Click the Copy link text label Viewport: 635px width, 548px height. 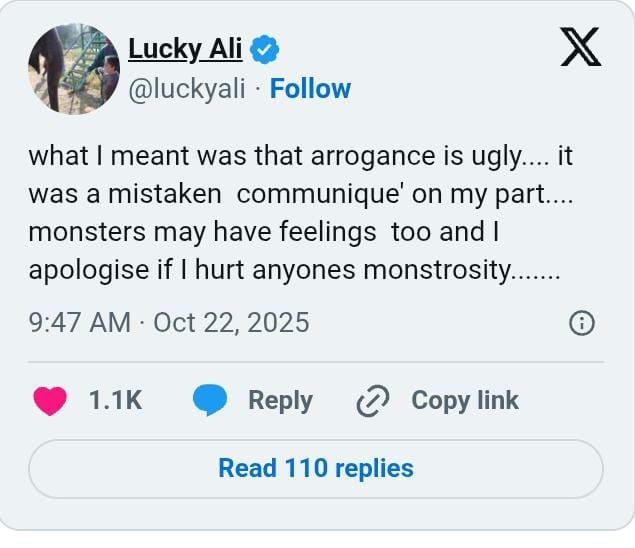coord(465,401)
